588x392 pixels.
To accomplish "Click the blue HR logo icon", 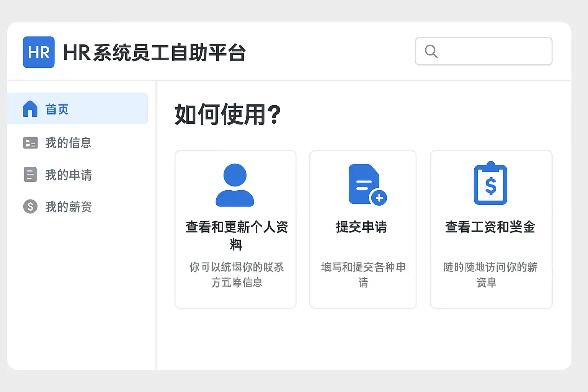I will (x=39, y=52).
